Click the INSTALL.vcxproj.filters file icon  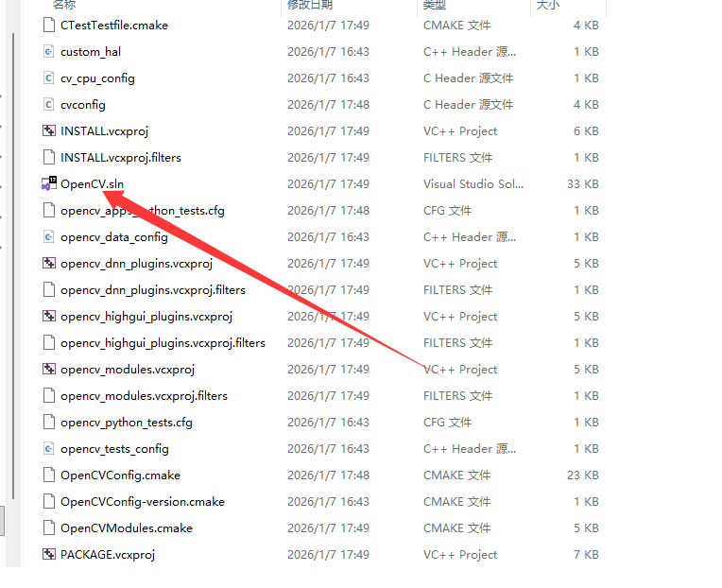tap(49, 158)
